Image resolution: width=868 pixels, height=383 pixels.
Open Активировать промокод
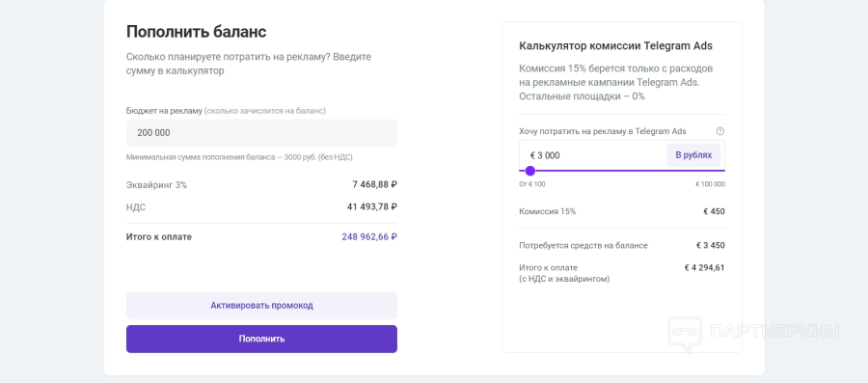tap(261, 306)
